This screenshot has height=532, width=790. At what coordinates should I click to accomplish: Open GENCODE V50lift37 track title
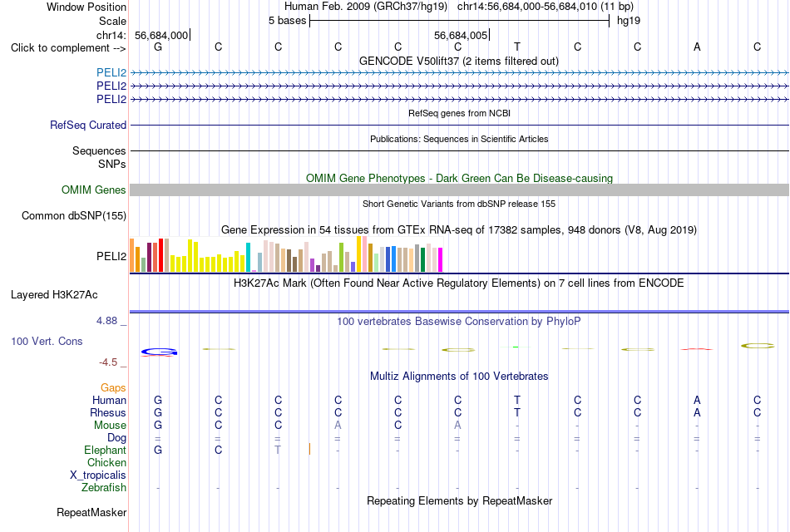pos(459,61)
